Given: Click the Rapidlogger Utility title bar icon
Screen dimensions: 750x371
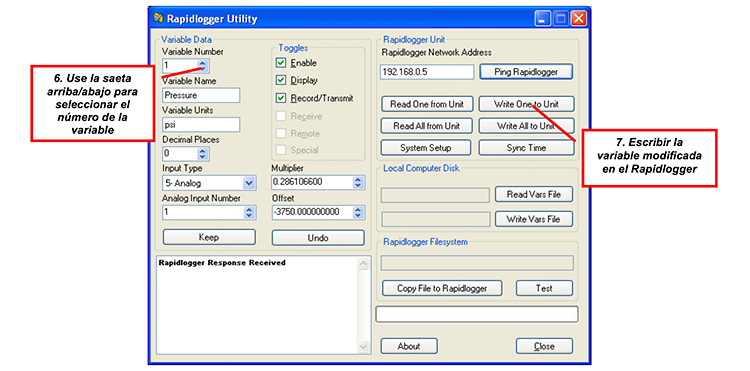Looking at the screenshot, I should click(x=159, y=19).
